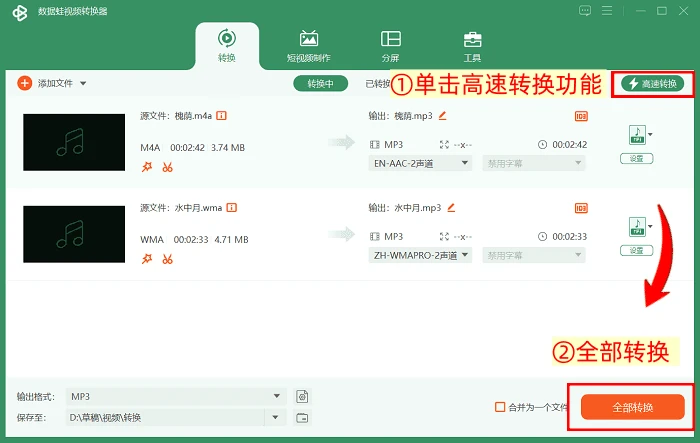
Task: Click the MP3 format icon for 水中月
Action: [x=637, y=226]
